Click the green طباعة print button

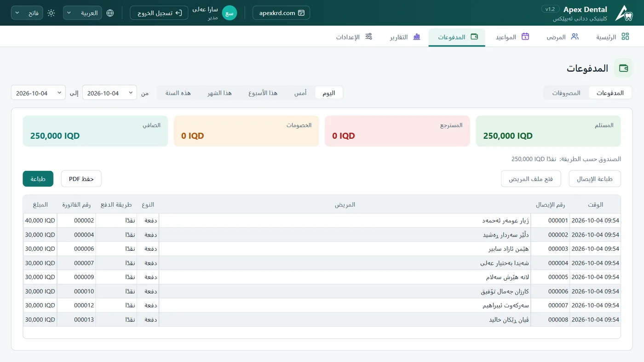coord(38,179)
